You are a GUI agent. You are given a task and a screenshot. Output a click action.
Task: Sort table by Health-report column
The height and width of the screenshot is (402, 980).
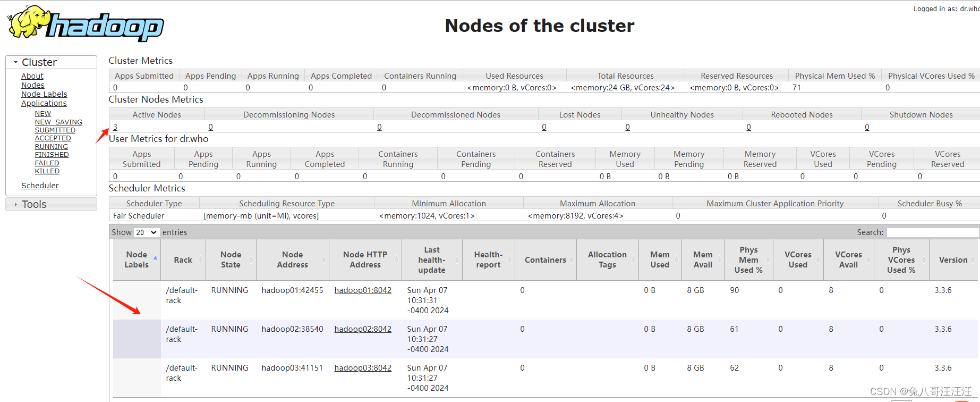pyautogui.click(x=489, y=259)
